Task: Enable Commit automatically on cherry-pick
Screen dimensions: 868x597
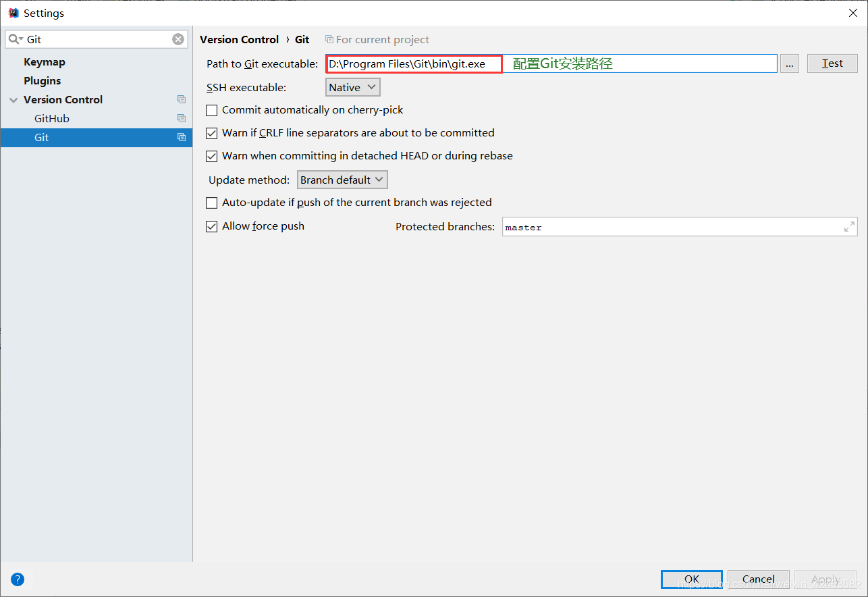Action: point(212,110)
